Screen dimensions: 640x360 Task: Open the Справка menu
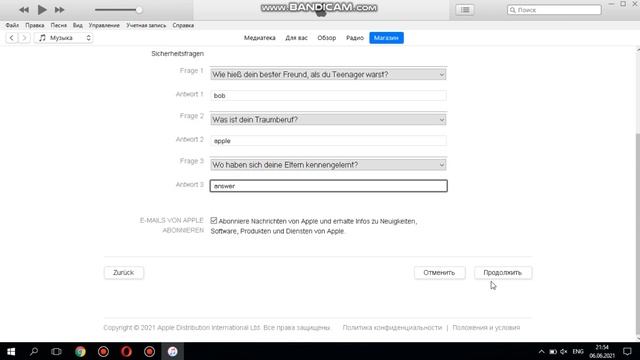(183, 25)
